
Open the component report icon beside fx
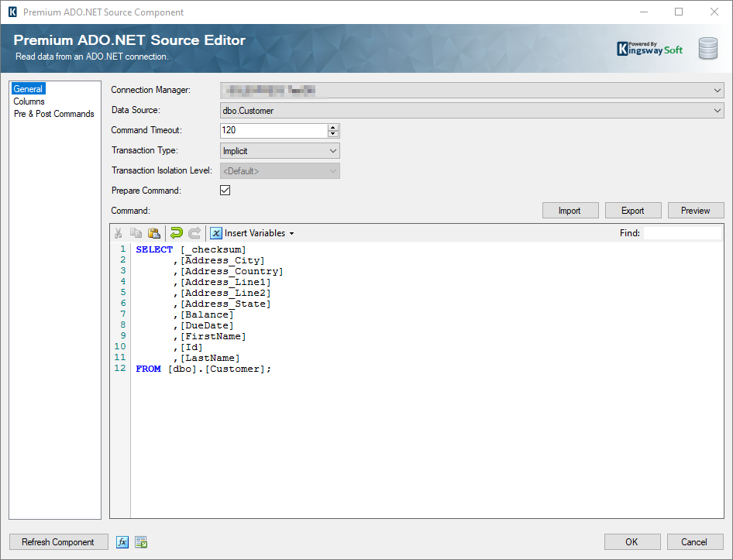pos(141,541)
